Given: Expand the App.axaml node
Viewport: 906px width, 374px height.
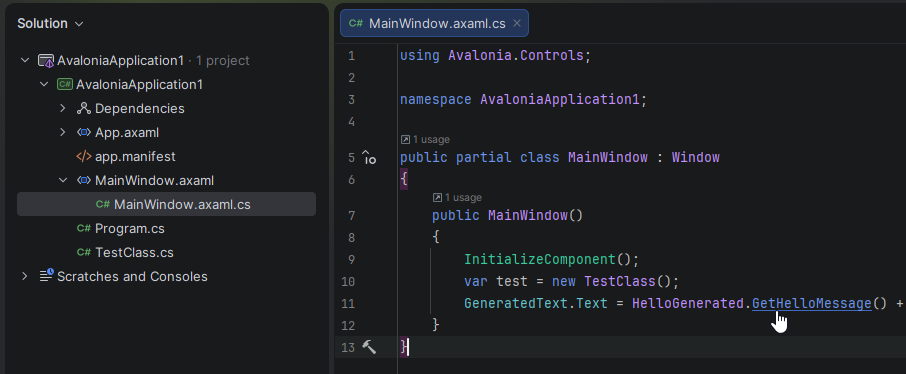Looking at the screenshot, I should (x=63, y=132).
